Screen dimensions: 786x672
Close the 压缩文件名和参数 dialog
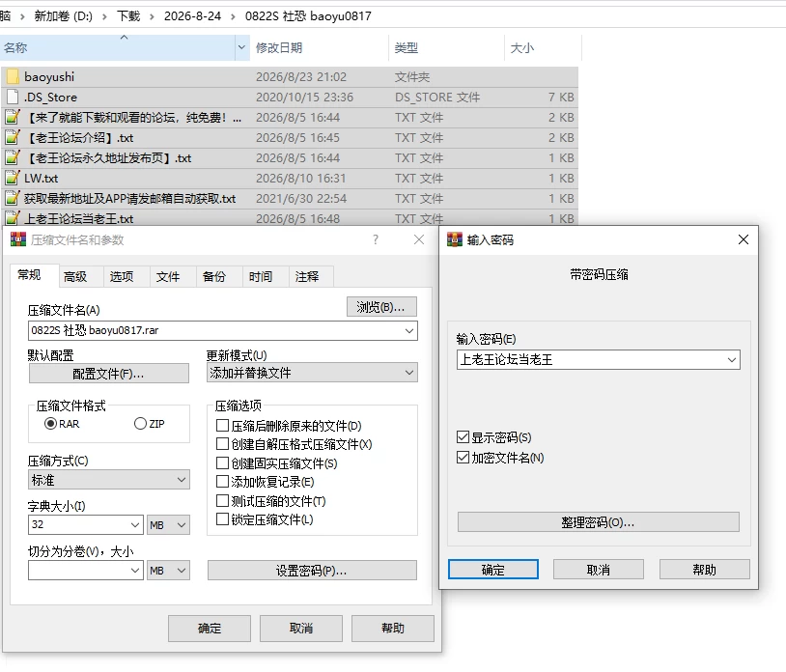[419, 239]
